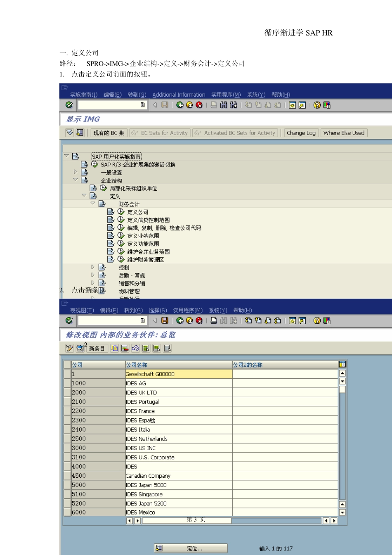
Task: Open 转到(G) menu in IMG window
Action: click(137, 95)
